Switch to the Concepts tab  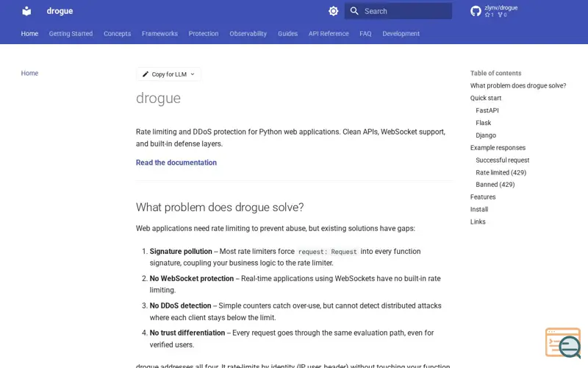pyautogui.click(x=118, y=34)
